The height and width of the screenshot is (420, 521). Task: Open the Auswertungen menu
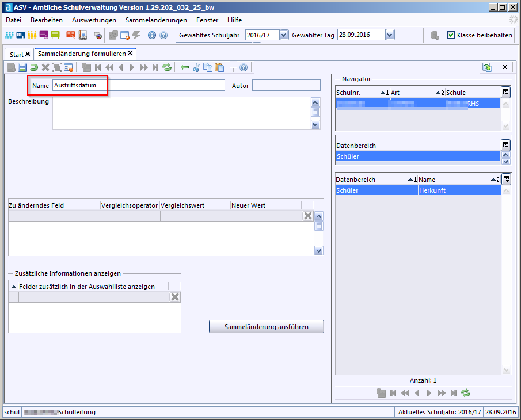pos(94,20)
